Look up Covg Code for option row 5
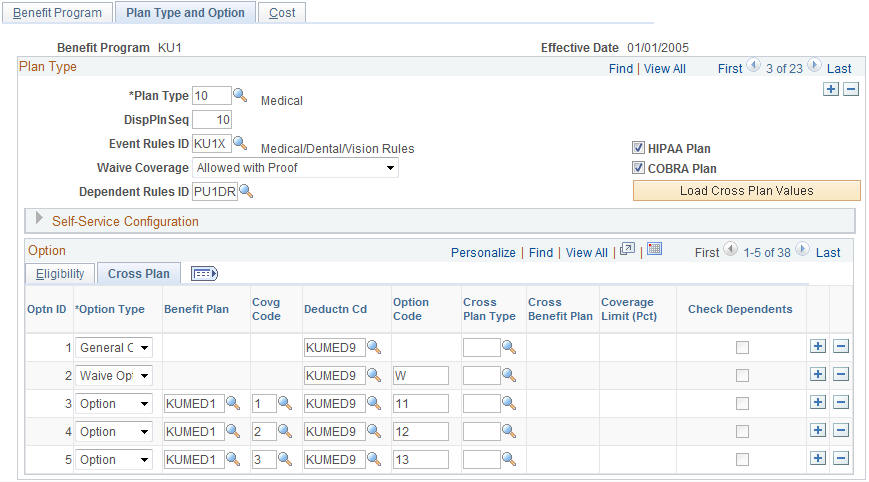 click(x=285, y=459)
